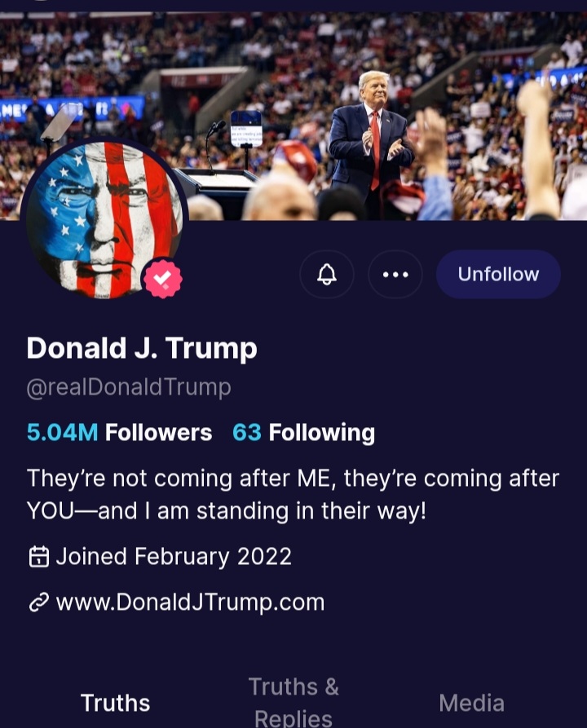Visit the www.DonaldJTrump.com link
Image resolution: width=587 pixels, height=728 pixels.
click(x=191, y=602)
